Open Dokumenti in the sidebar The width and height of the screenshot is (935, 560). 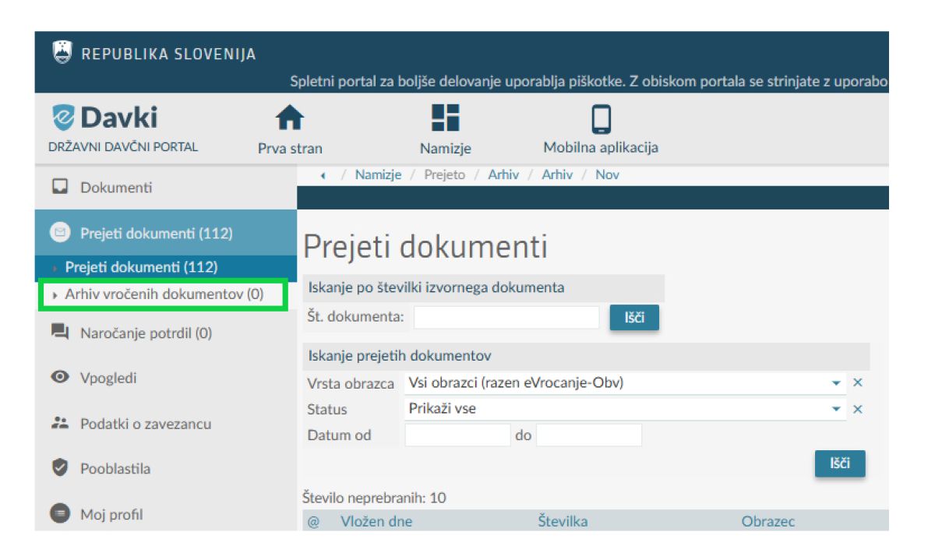[x=116, y=188]
